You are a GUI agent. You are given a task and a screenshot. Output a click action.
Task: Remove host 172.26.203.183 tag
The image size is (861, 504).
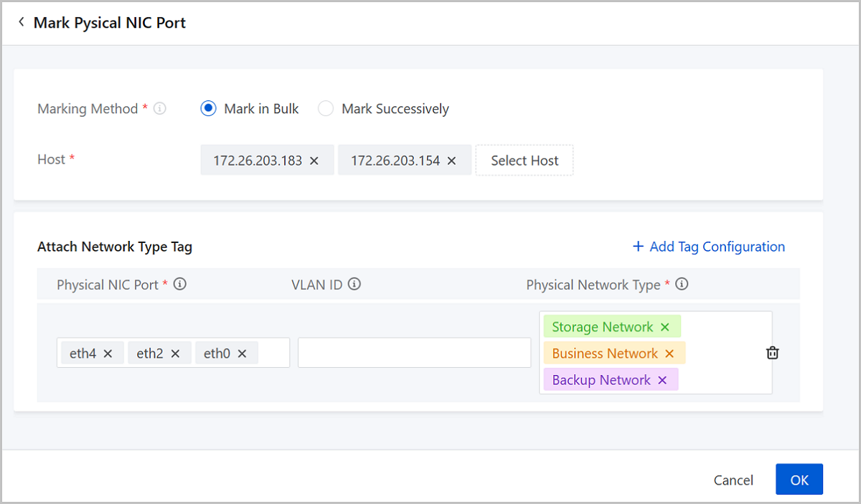[314, 161]
